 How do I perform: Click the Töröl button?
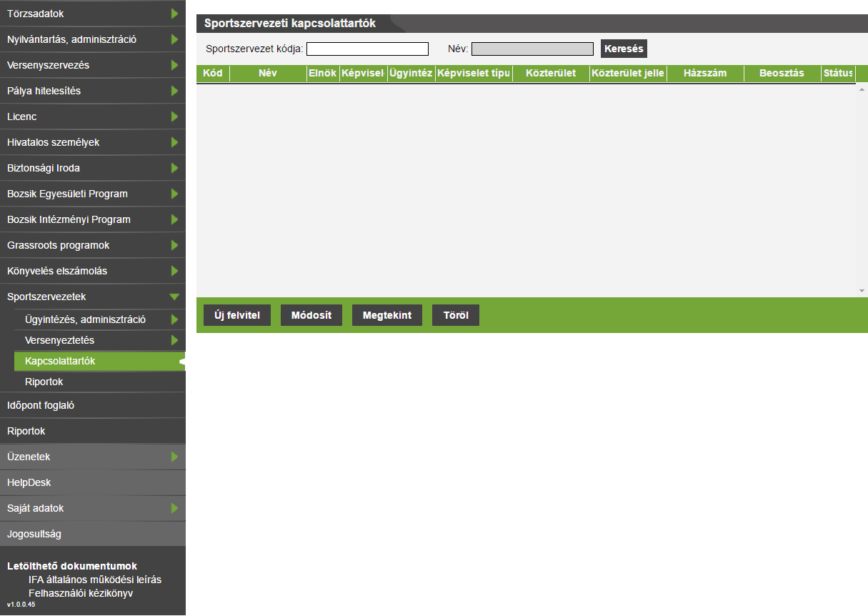[456, 315]
